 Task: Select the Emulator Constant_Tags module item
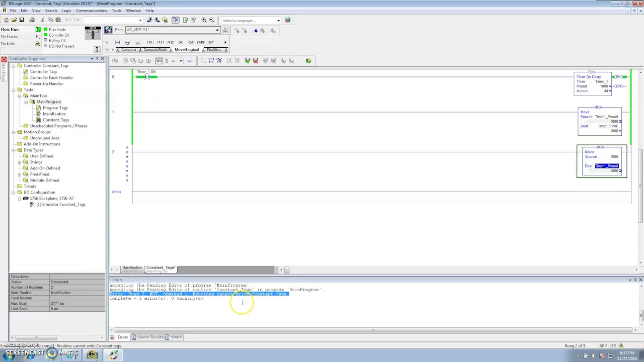61,205
